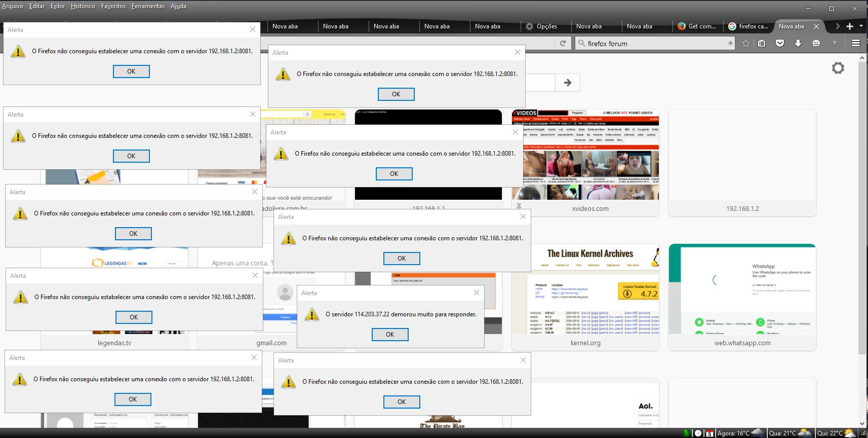Close the active Nova aba tab
Viewport: 868px width, 438px height.
click(816, 26)
